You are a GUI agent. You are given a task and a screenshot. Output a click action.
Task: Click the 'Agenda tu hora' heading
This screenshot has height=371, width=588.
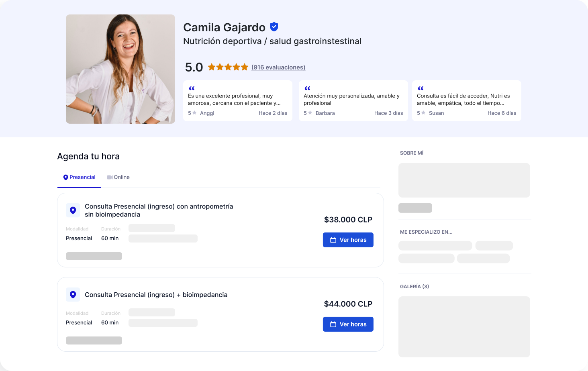pyautogui.click(x=88, y=156)
